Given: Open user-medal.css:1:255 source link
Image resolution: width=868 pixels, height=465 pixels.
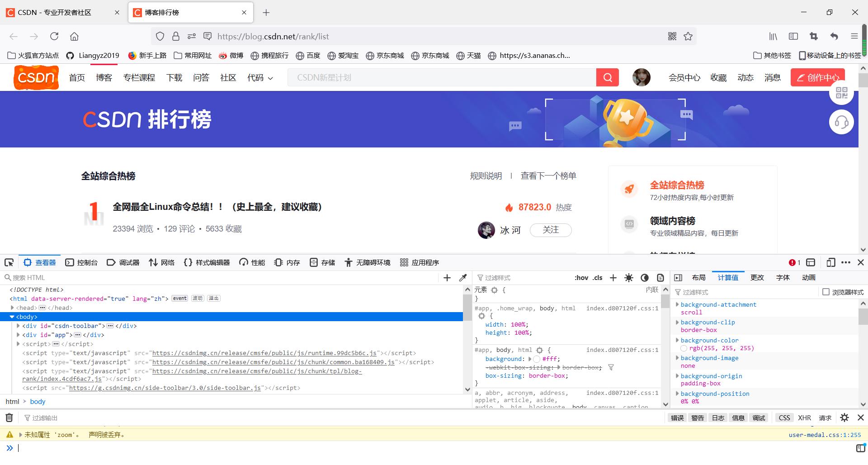Looking at the screenshot, I should coord(825,435).
